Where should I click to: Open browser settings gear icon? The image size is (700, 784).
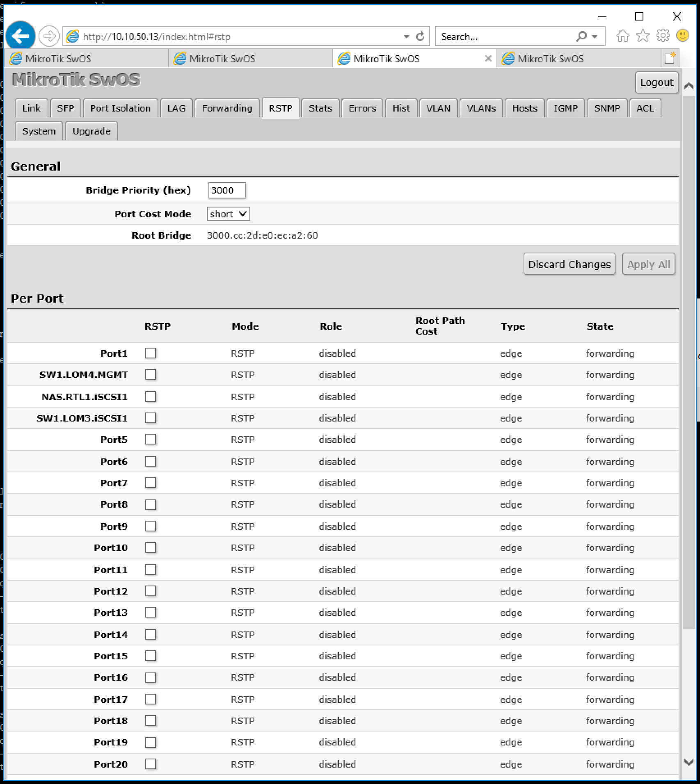663,36
